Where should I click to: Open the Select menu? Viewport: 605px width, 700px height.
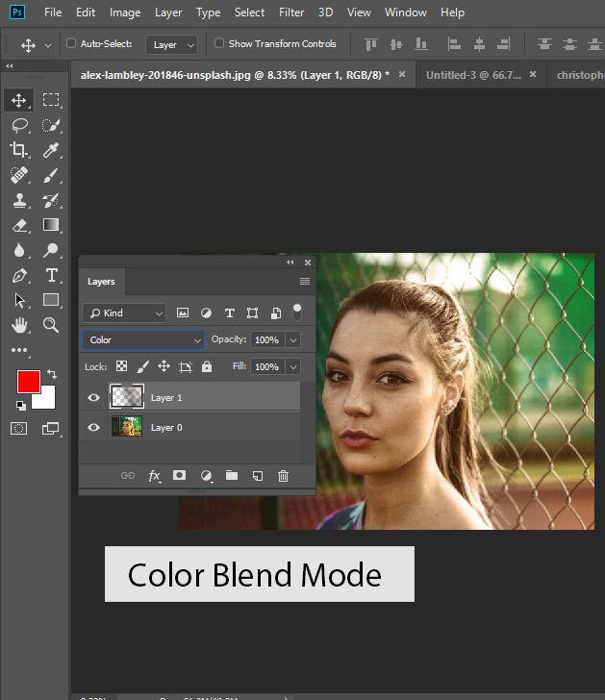[x=249, y=12]
